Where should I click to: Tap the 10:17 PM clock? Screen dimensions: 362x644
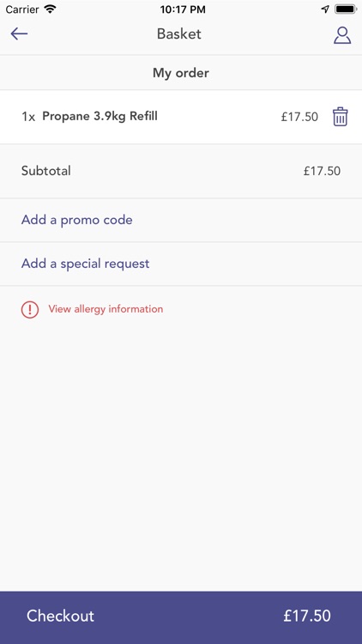[x=183, y=9]
